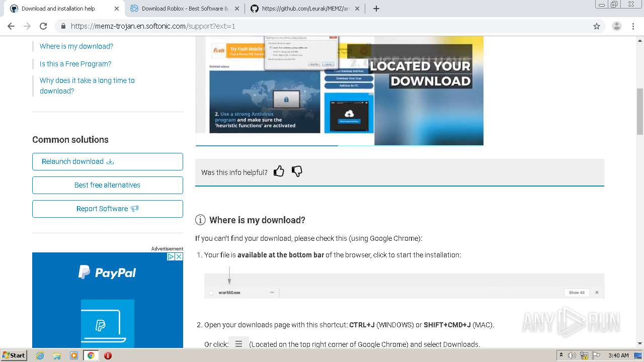Launch Internet Explorer from the taskbar
This screenshot has width=644, height=362.
40,355
